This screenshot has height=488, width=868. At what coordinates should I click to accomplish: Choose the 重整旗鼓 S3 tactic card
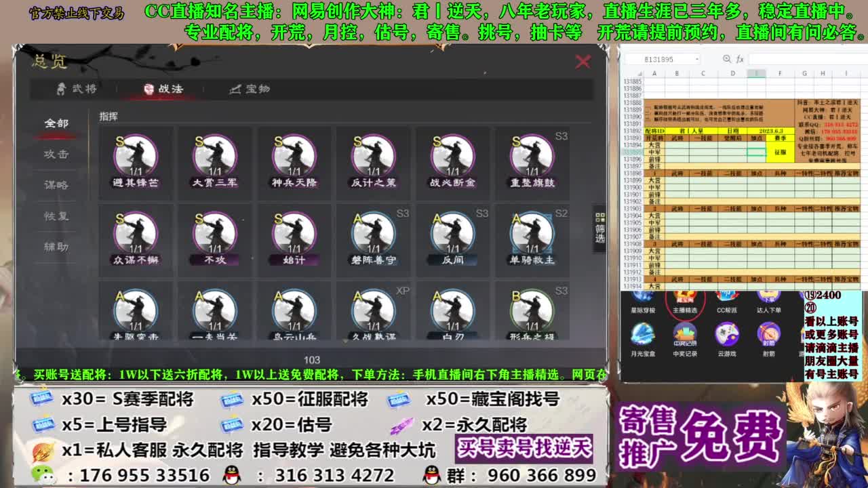532,162
